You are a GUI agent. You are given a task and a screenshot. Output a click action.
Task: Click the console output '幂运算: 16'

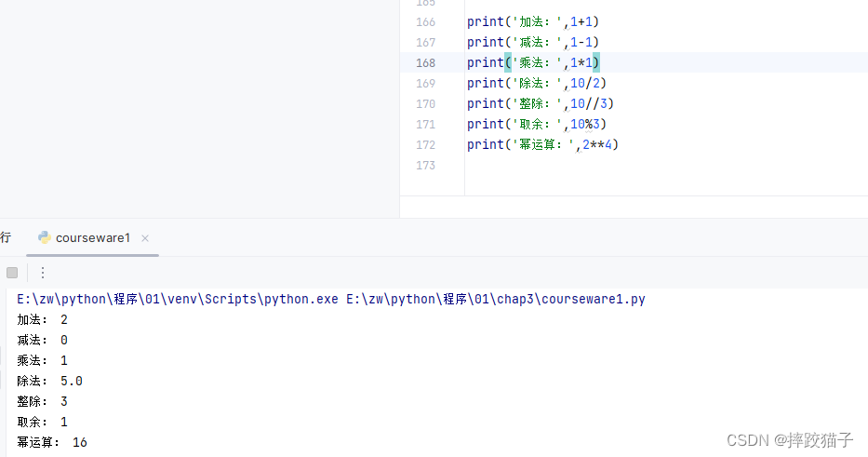[52, 443]
